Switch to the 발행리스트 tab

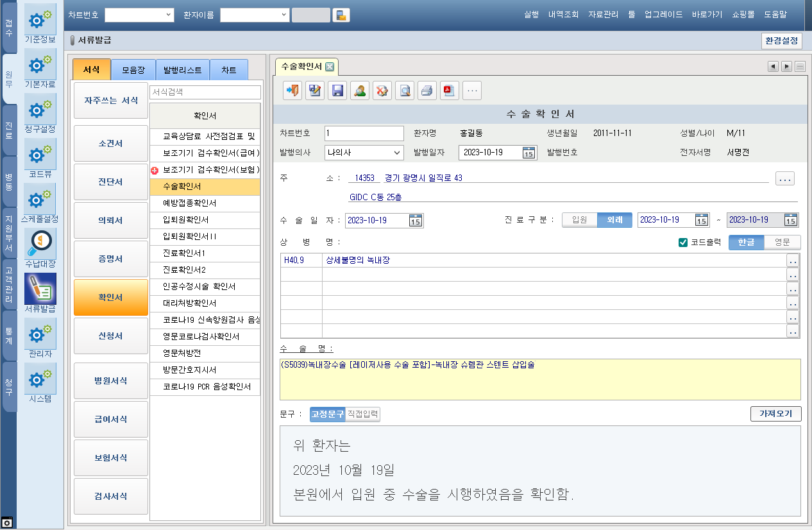182,70
